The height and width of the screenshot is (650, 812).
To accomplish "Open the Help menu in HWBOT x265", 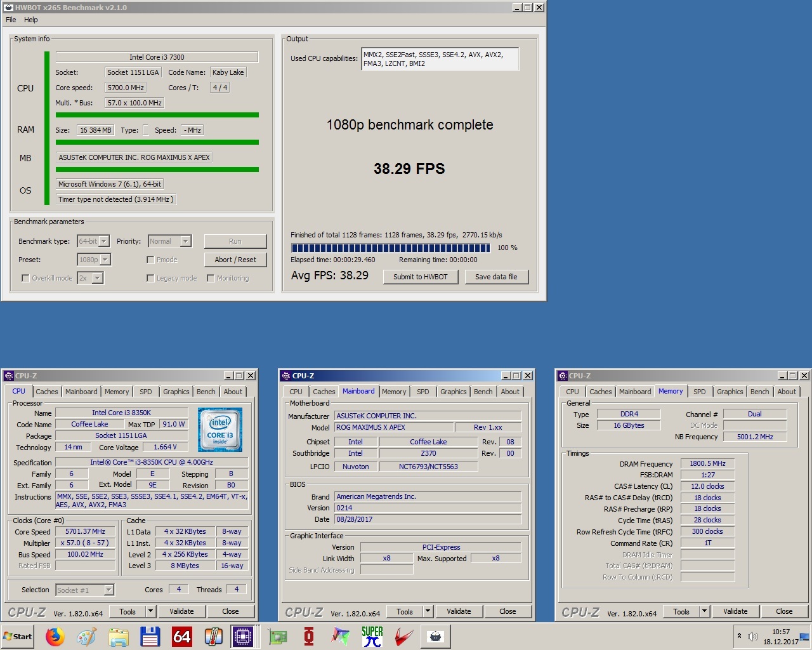I will pyautogui.click(x=31, y=20).
